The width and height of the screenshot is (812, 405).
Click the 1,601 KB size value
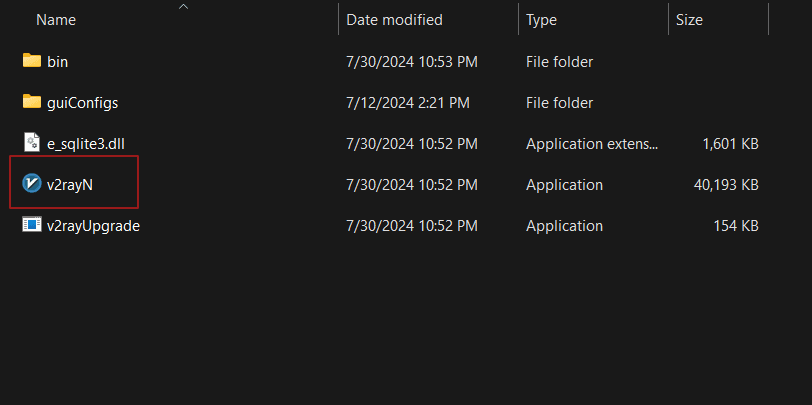(730, 143)
